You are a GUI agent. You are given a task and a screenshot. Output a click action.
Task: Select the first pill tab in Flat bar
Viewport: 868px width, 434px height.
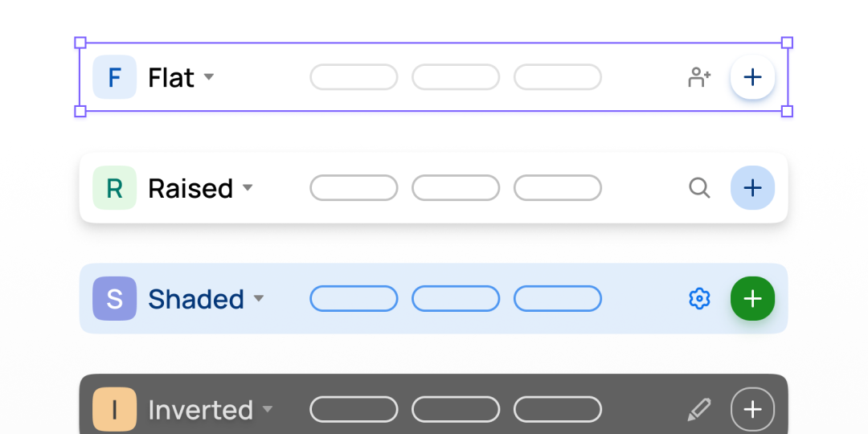354,77
